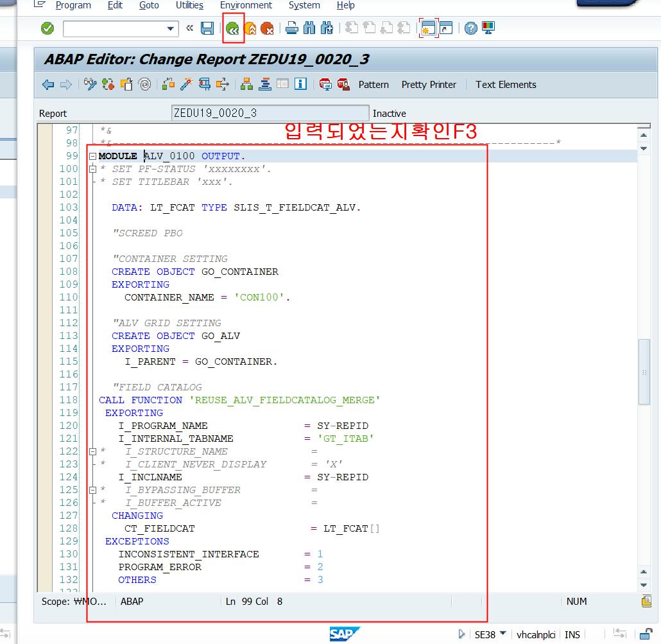Image resolution: width=661 pixels, height=644 pixels.
Task: Click the Pretty Printer button
Action: tap(429, 85)
